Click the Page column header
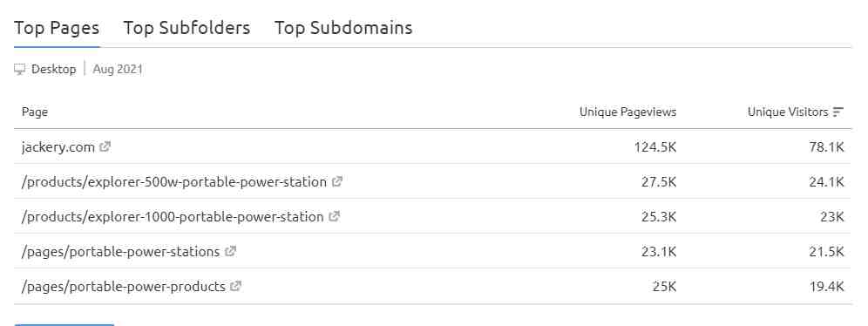This screenshot has height=326, width=868. click(35, 112)
